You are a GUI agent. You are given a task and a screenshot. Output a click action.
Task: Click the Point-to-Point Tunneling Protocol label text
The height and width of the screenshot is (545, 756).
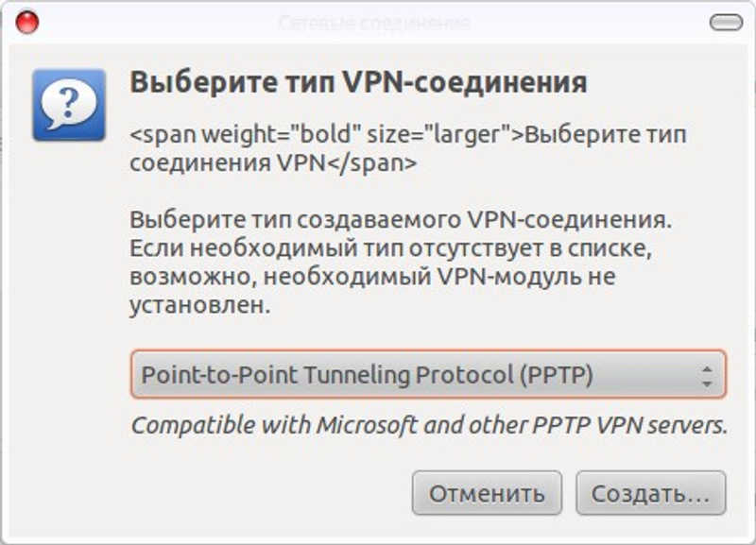[x=367, y=375]
